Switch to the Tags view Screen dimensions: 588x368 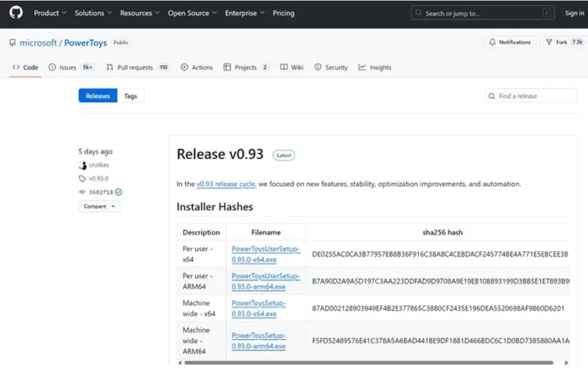pos(130,96)
